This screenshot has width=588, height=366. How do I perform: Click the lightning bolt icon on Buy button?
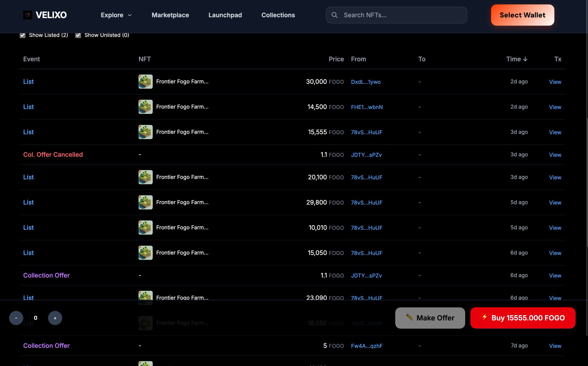coord(485,317)
